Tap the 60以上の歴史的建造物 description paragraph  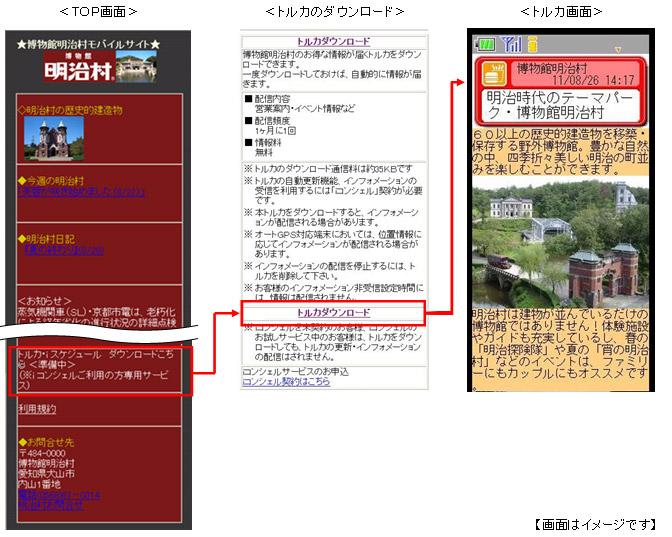coord(561,152)
